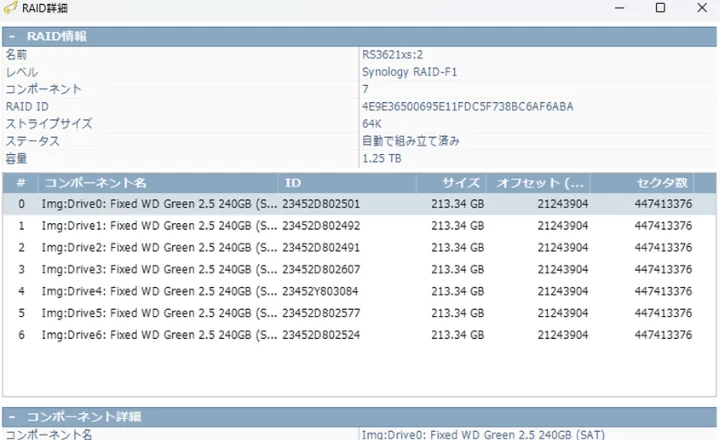The height and width of the screenshot is (440, 720).
Task: Maximize the RAID詳細 window
Action: click(x=660, y=8)
